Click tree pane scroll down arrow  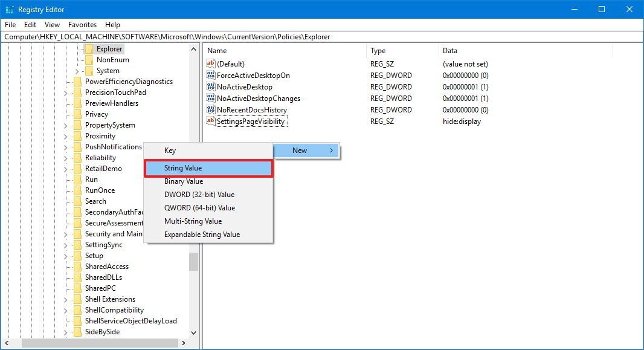coord(193,332)
